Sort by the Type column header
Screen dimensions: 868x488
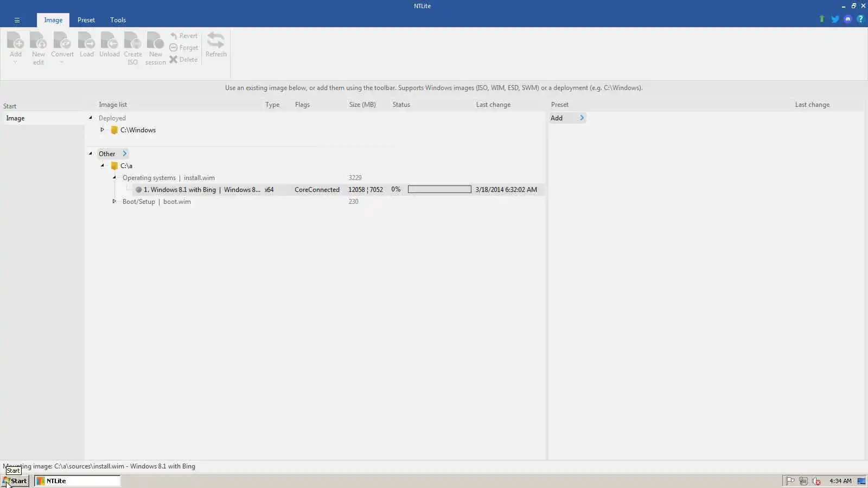272,105
